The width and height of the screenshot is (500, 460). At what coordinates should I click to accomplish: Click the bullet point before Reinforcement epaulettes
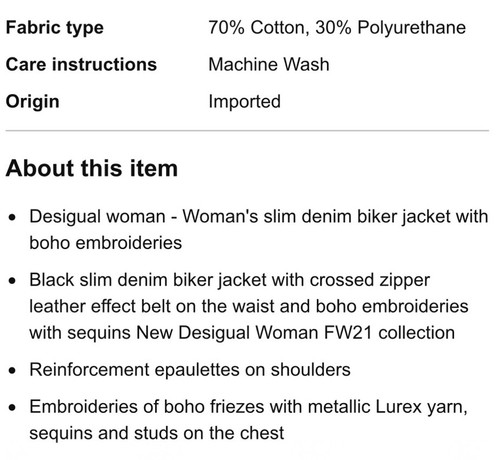[x=12, y=370]
